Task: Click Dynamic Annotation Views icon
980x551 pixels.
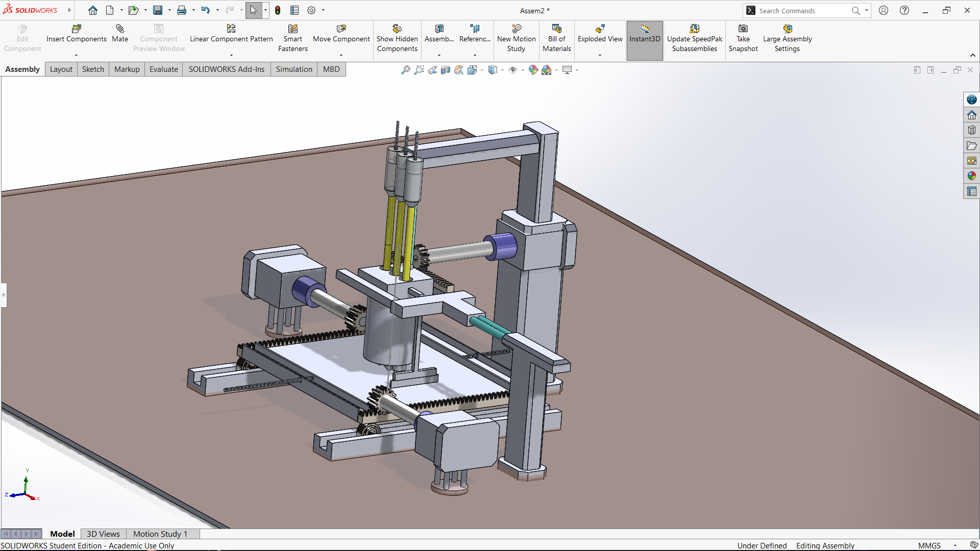Action: pos(459,70)
